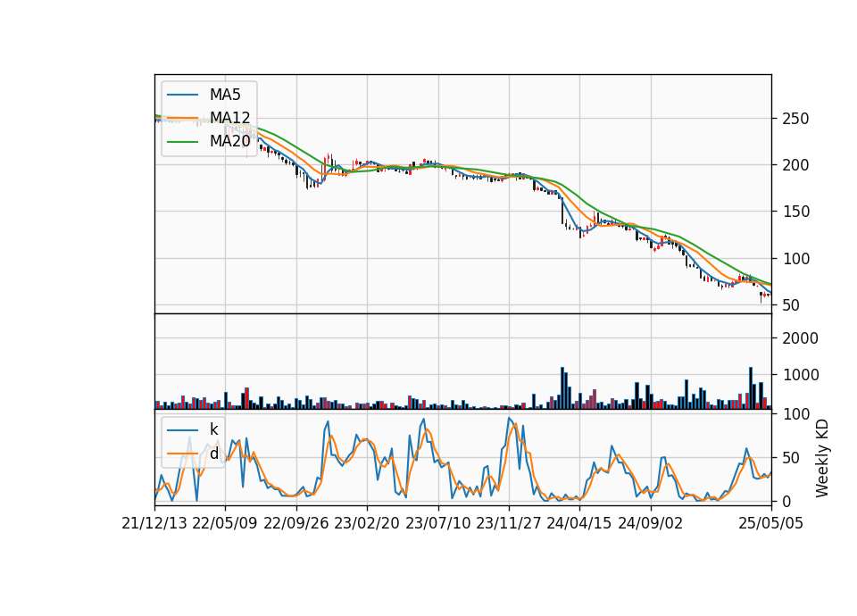The image size is (857, 616).
Task: Click the 23/02/20 date tick label
Action: click(x=367, y=523)
